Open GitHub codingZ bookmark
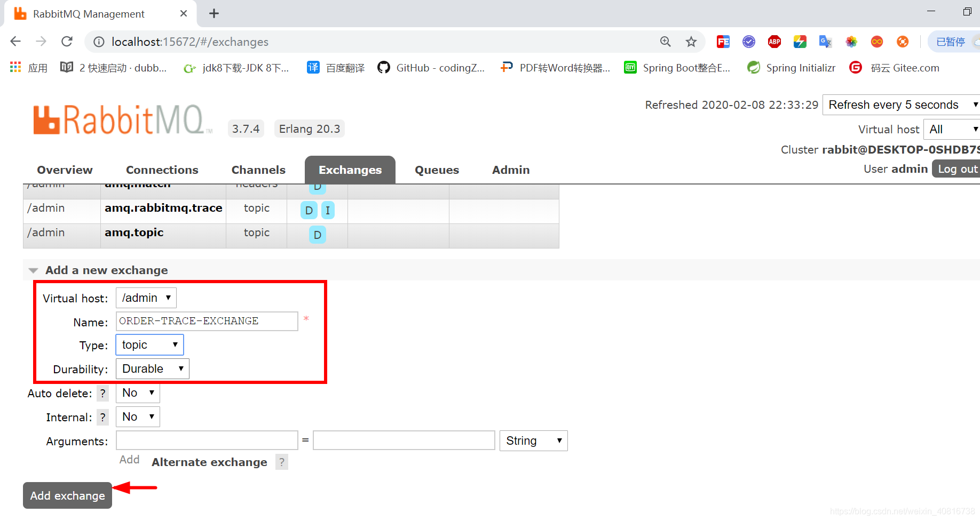This screenshot has width=980, height=521. point(431,68)
